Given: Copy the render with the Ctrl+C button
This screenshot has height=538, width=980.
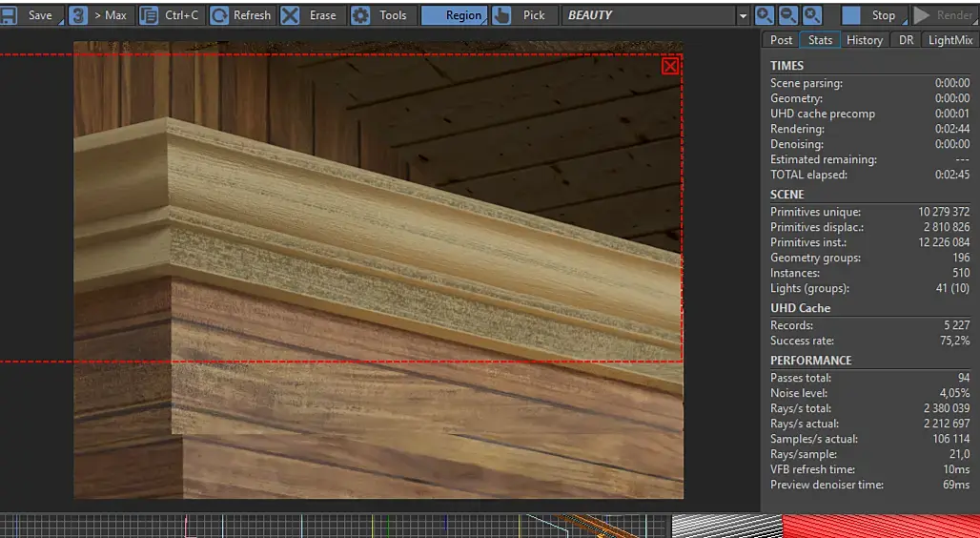Looking at the screenshot, I should pos(172,15).
